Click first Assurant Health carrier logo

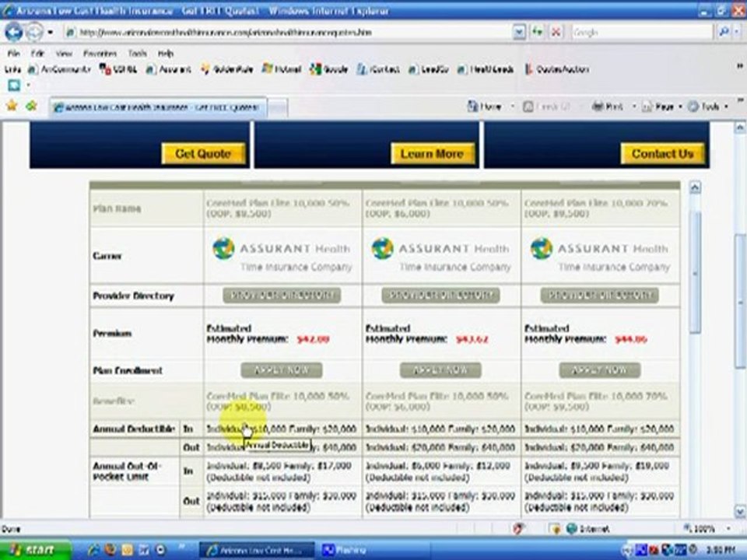[x=282, y=256]
